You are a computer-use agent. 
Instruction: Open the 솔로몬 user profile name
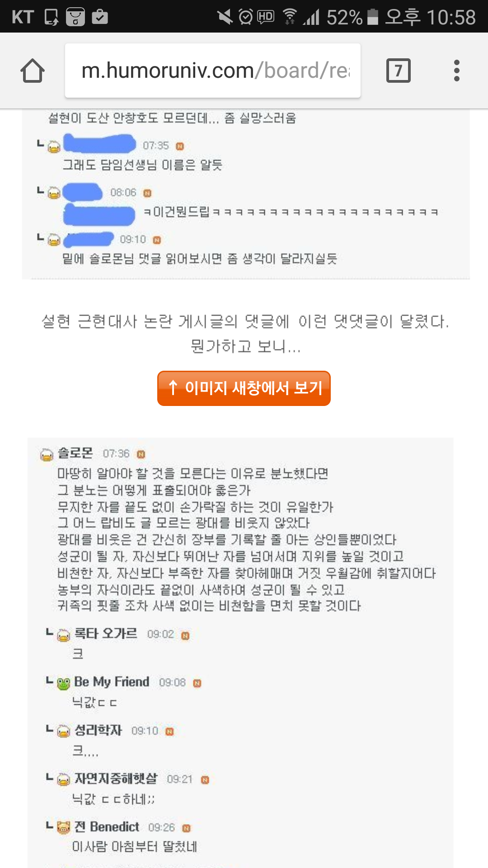[75, 453]
